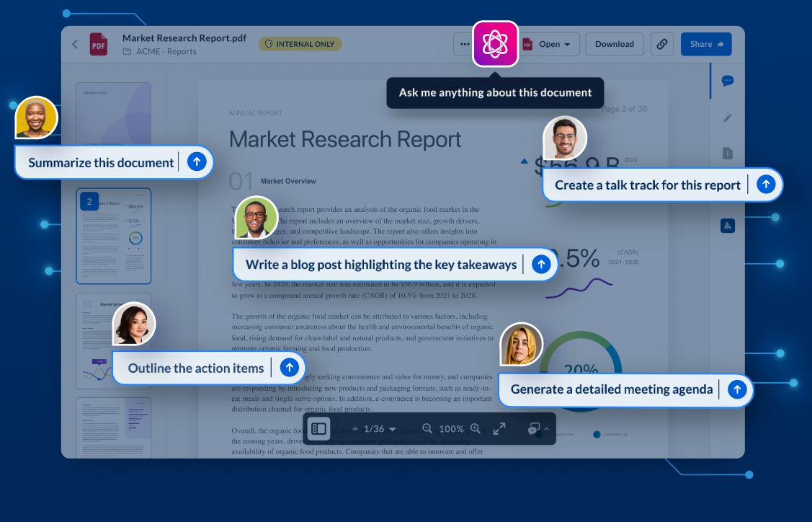Image resolution: width=812 pixels, height=522 pixels.
Task: Click the INTERNAL ONLY classification badge
Action: coord(300,44)
